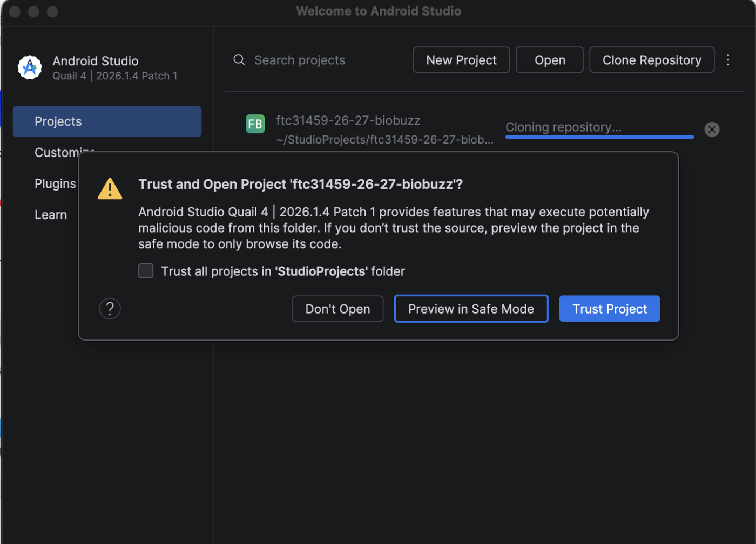
Task: Open the three-dot more options menu
Action: click(728, 60)
